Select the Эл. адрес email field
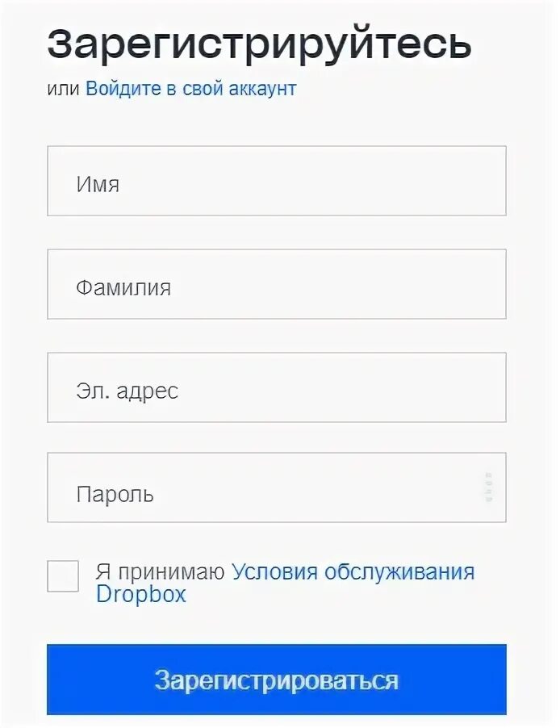The width and height of the screenshot is (560, 728). click(x=277, y=387)
